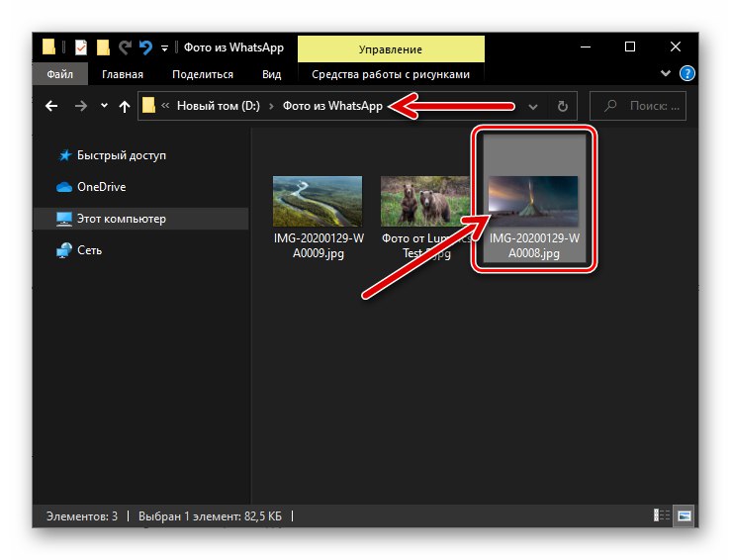Minimize the Explorer window

[586, 47]
